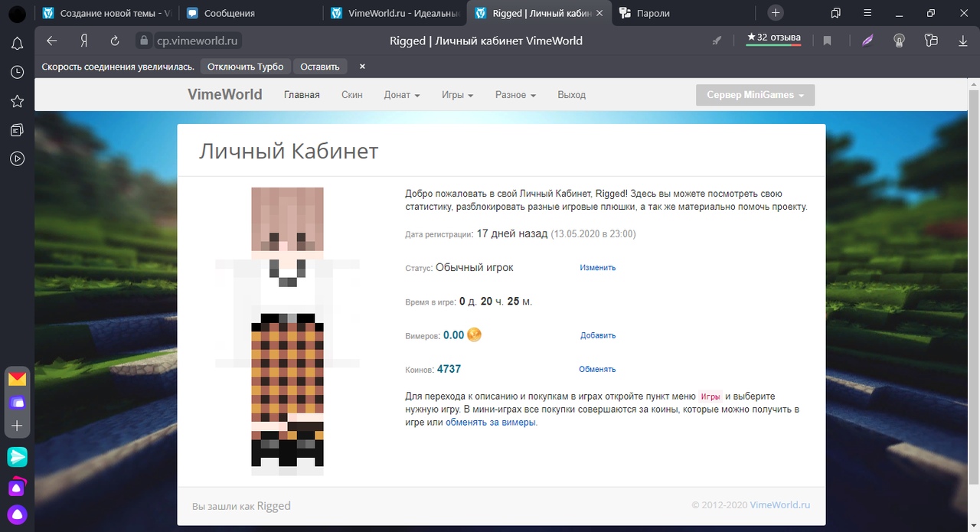The image size is (980, 532).
Task: Expand the Донат dropdown menu
Action: 402,95
